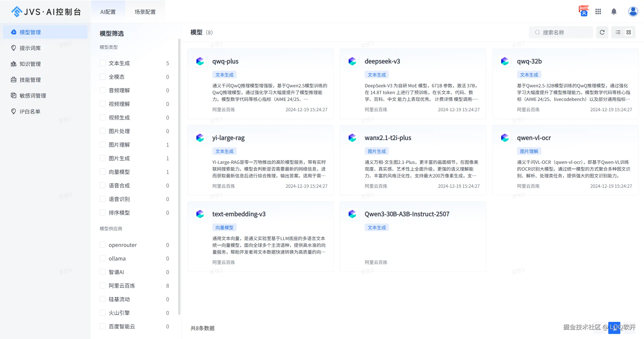This screenshot has height=339, width=644.
Task: Open the apps grid icon in top bar
Action: click(x=598, y=12)
